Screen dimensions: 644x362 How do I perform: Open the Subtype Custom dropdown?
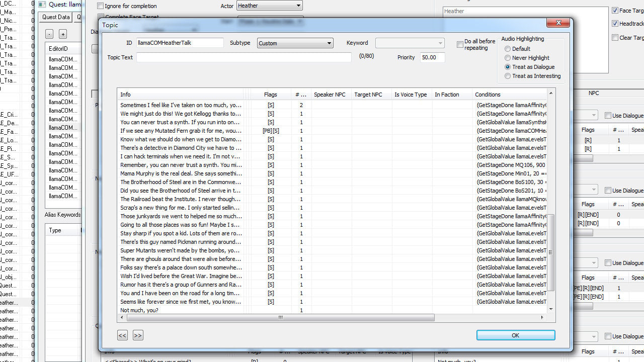(295, 43)
